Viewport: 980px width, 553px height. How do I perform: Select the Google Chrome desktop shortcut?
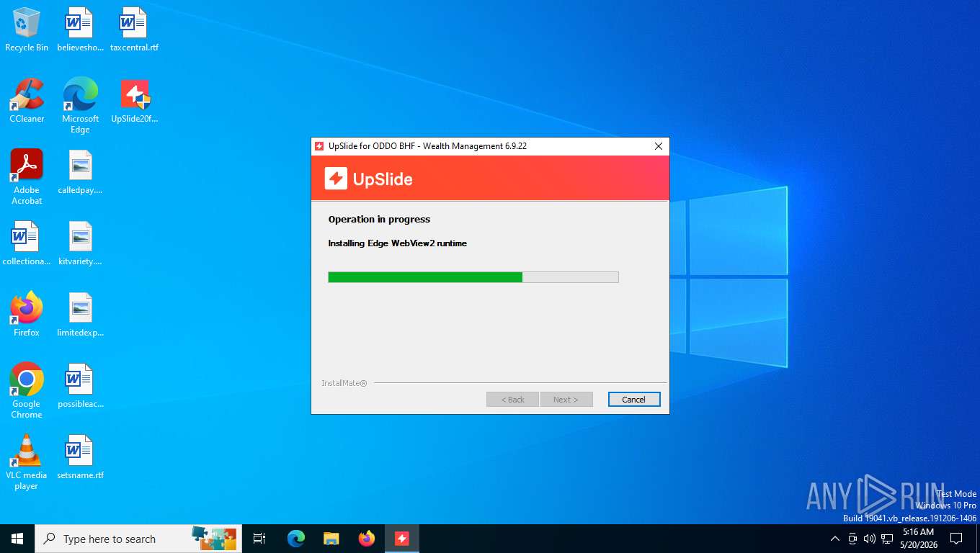point(27,391)
